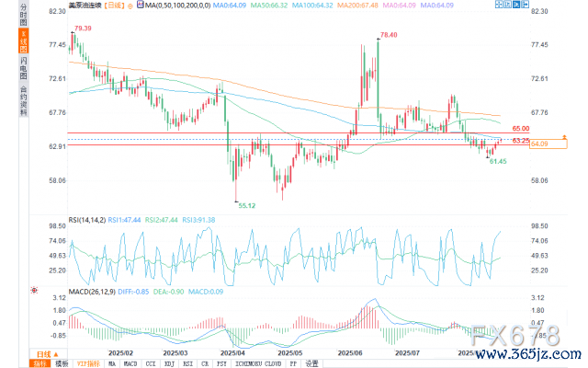This screenshot has height=368, width=588.
Task: Expand the 日线 period dropdown at bottom left
Action: coord(42,353)
